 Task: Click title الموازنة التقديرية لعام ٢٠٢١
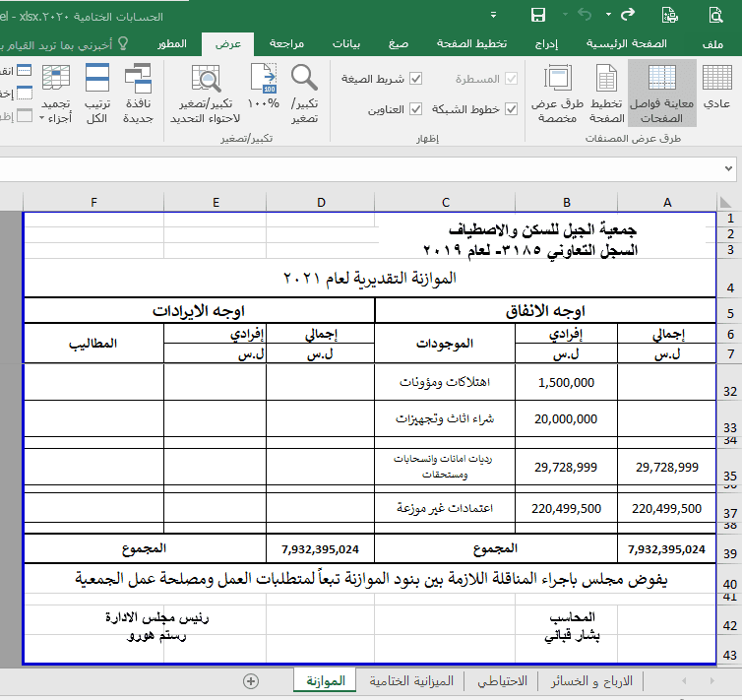pyautogui.click(x=370, y=278)
